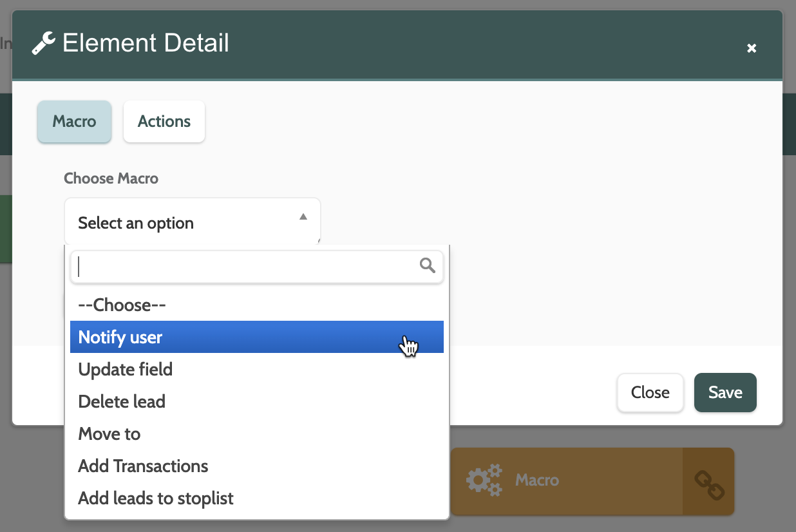Select 'Add Transactions' from dropdown
The height and width of the screenshot is (532, 796).
tap(143, 466)
